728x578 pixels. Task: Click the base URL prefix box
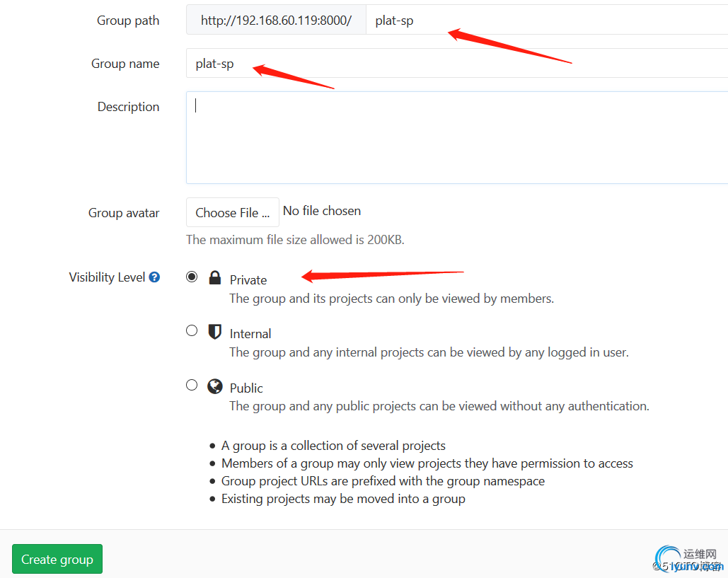pyautogui.click(x=276, y=21)
